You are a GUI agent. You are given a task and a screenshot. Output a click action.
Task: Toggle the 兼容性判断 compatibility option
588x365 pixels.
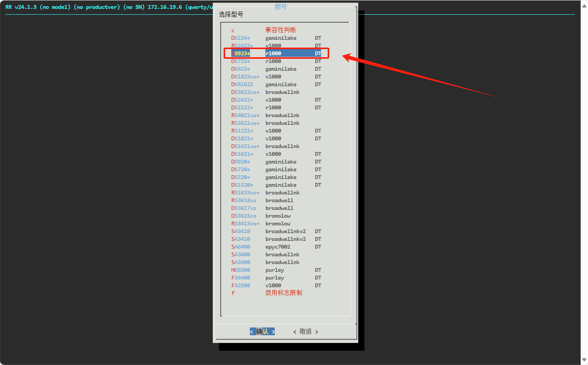(280, 30)
